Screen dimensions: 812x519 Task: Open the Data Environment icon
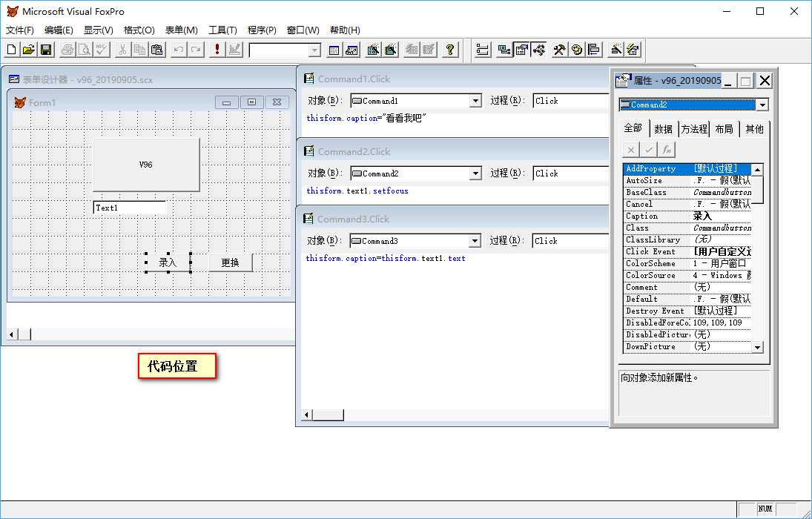coord(504,50)
